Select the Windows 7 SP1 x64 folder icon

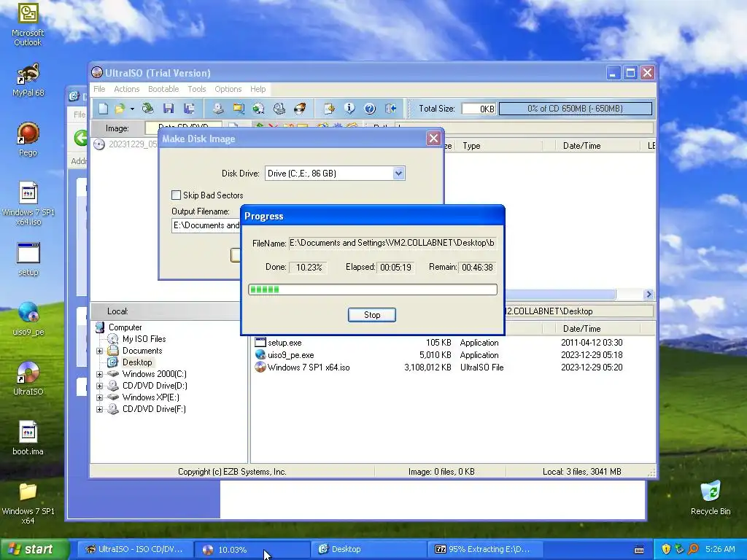point(28,504)
